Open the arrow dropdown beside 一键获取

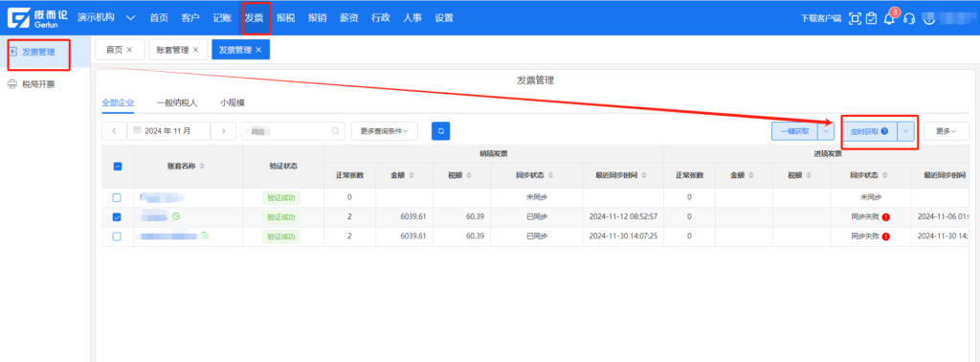point(826,130)
